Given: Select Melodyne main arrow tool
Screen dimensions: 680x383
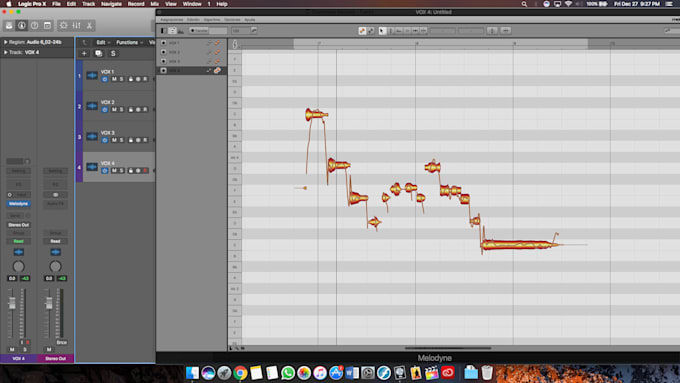Looking at the screenshot, I should pyautogui.click(x=382, y=31).
